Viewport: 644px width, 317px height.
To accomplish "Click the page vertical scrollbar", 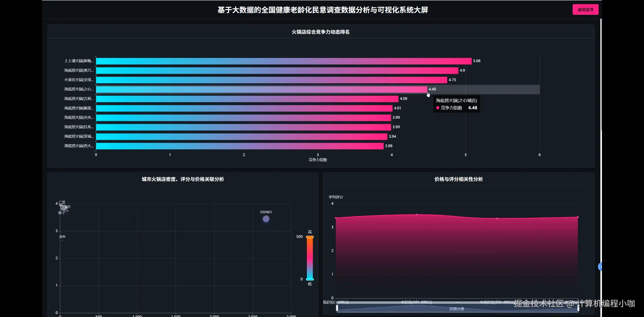I will click(x=601, y=74).
